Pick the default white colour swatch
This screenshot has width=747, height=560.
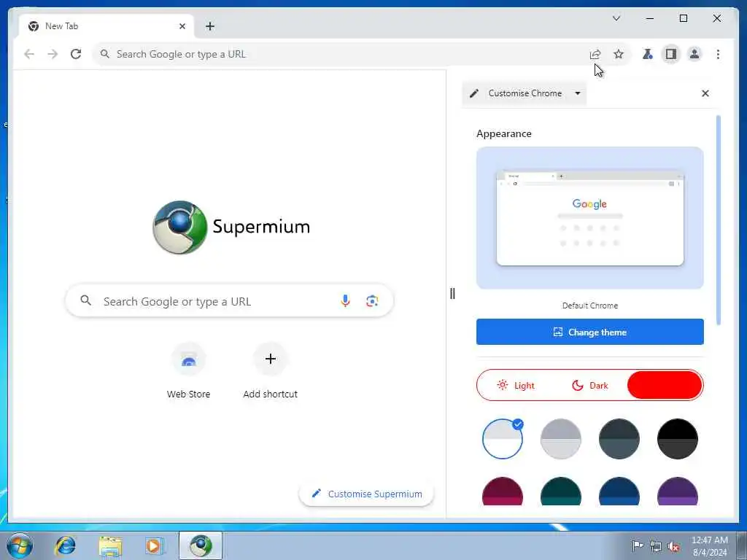point(502,439)
